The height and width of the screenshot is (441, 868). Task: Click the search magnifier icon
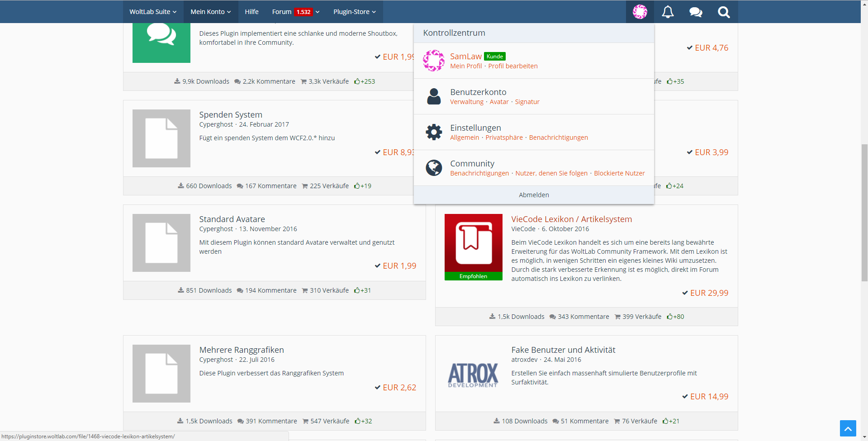click(x=724, y=12)
